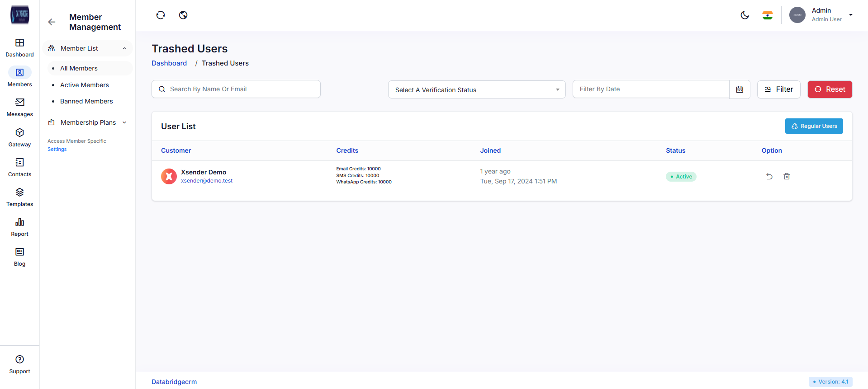868x389 pixels.
Task: Click the globe icon in top bar
Action: (x=183, y=15)
